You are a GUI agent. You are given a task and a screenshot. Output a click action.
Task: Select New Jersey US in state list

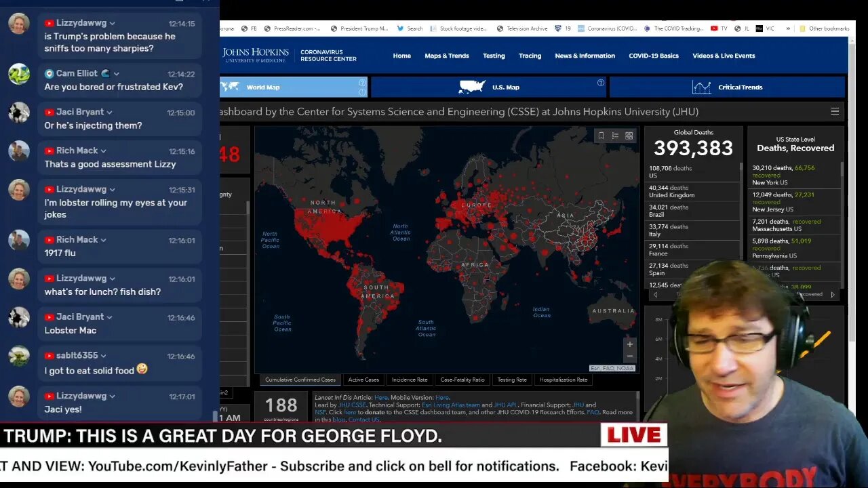(x=794, y=202)
